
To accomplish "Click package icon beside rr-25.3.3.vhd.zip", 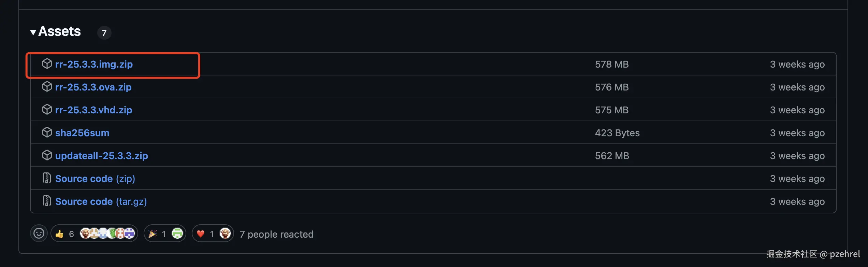I will tap(47, 110).
